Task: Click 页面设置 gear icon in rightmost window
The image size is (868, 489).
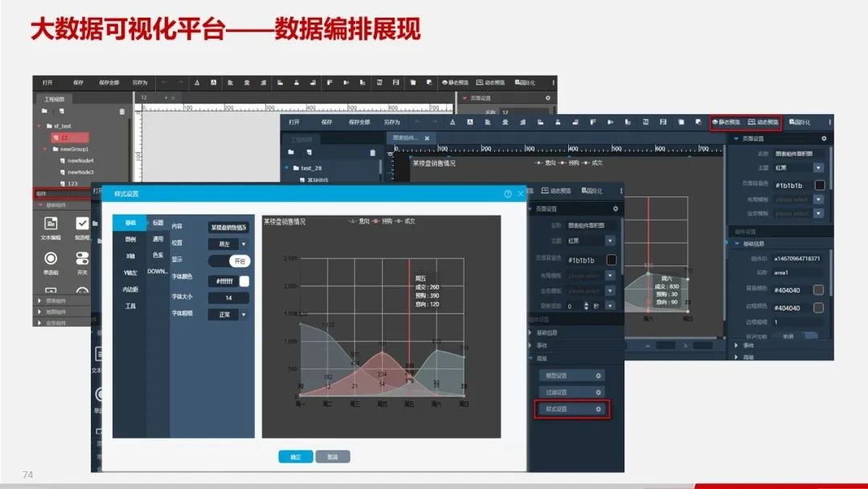Action: (x=824, y=138)
